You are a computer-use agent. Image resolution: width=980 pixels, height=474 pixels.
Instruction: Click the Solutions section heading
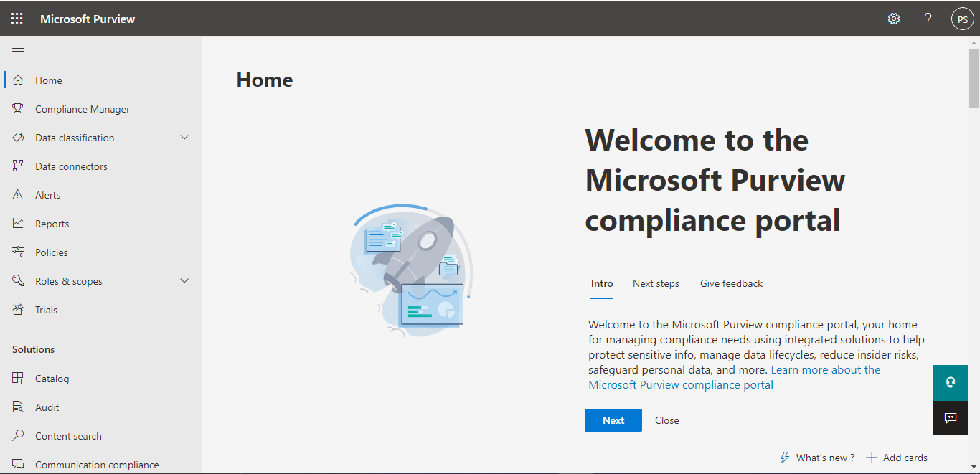click(x=34, y=349)
